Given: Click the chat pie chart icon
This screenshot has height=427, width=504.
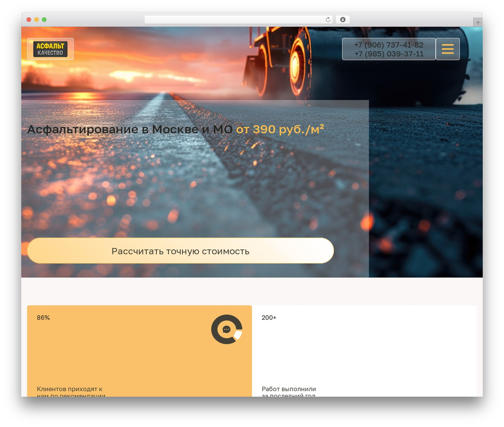Looking at the screenshot, I should click(x=227, y=329).
